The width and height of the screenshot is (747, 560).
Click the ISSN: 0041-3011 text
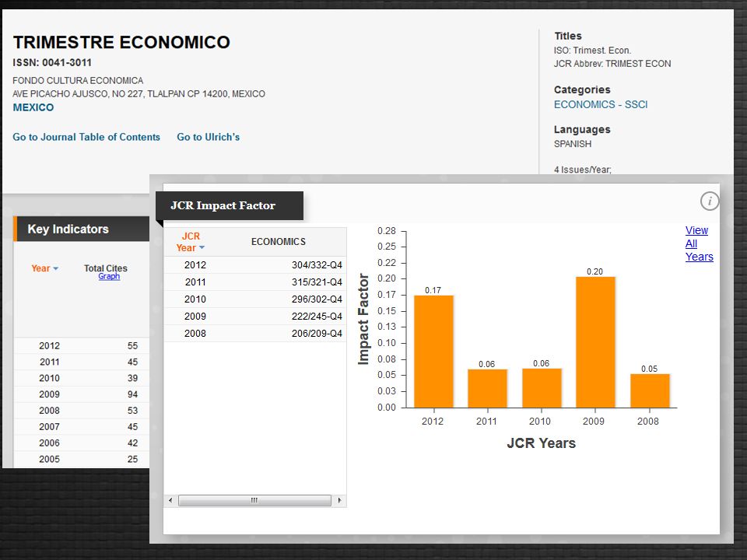(x=52, y=63)
